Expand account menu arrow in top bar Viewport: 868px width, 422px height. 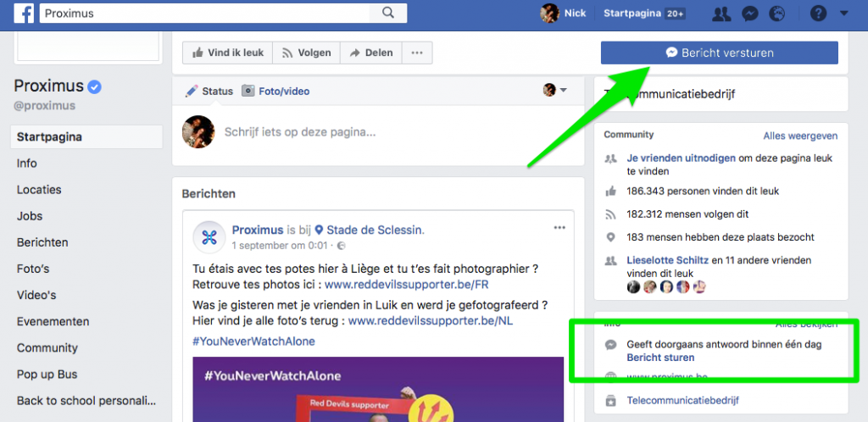coord(843,14)
